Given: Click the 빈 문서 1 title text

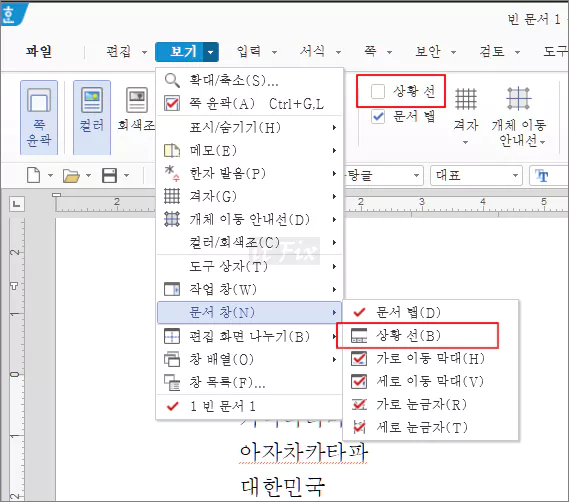Looking at the screenshot, I should point(534,19).
